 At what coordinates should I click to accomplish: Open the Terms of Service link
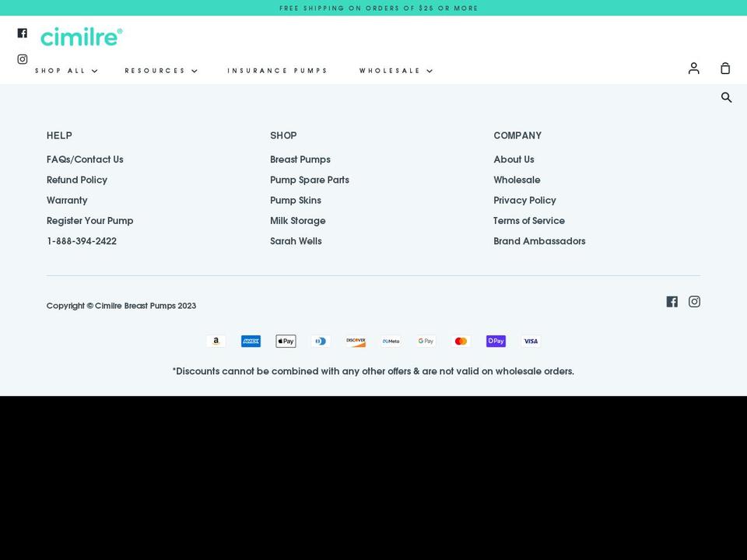tap(529, 221)
